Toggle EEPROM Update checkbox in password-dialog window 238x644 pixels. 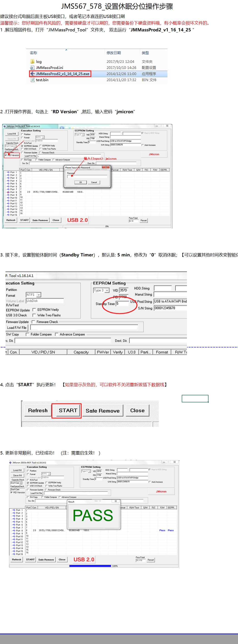click(22, 146)
